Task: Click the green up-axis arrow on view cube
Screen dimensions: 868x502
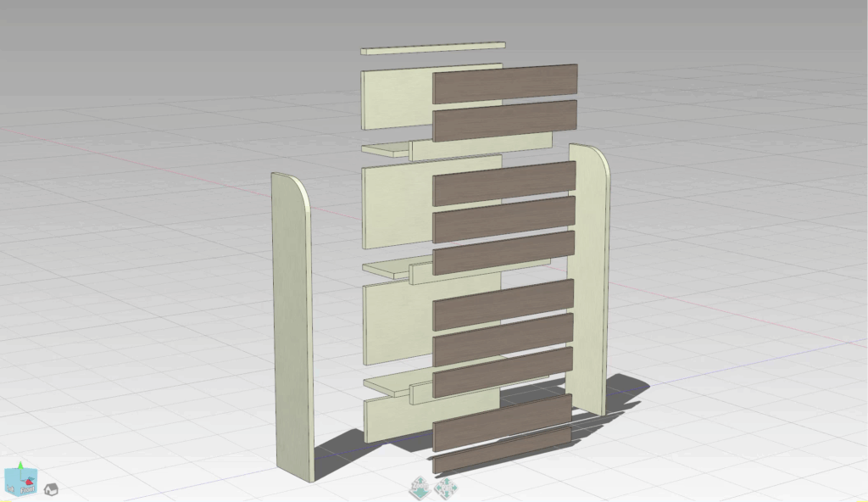Action: pyautogui.click(x=20, y=467)
